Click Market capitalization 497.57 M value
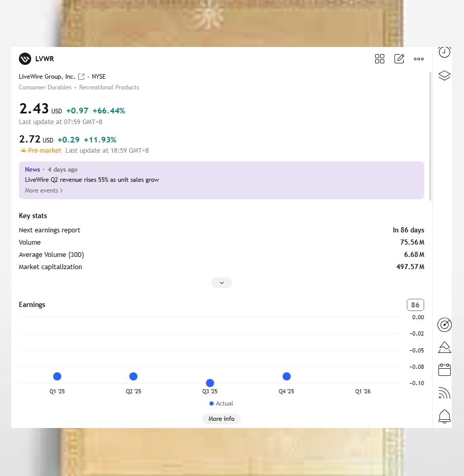Screen dimensions: 464x476 pos(410,267)
